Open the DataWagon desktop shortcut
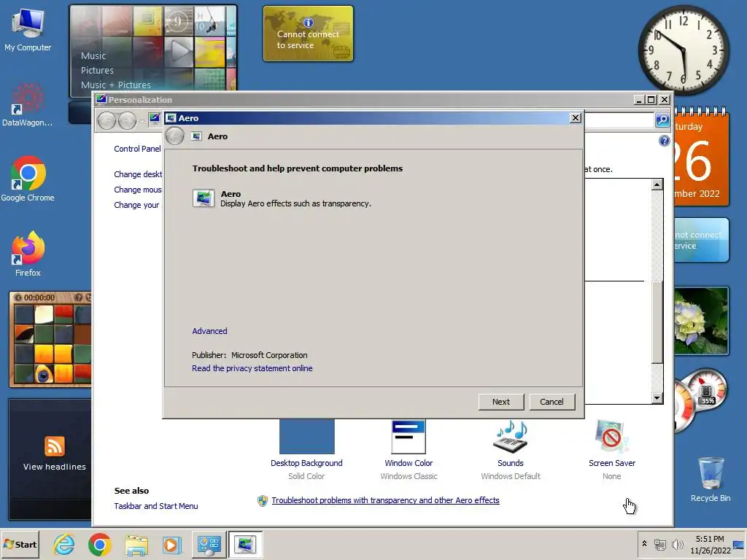Image resolution: width=747 pixels, height=560 pixels. (x=27, y=105)
